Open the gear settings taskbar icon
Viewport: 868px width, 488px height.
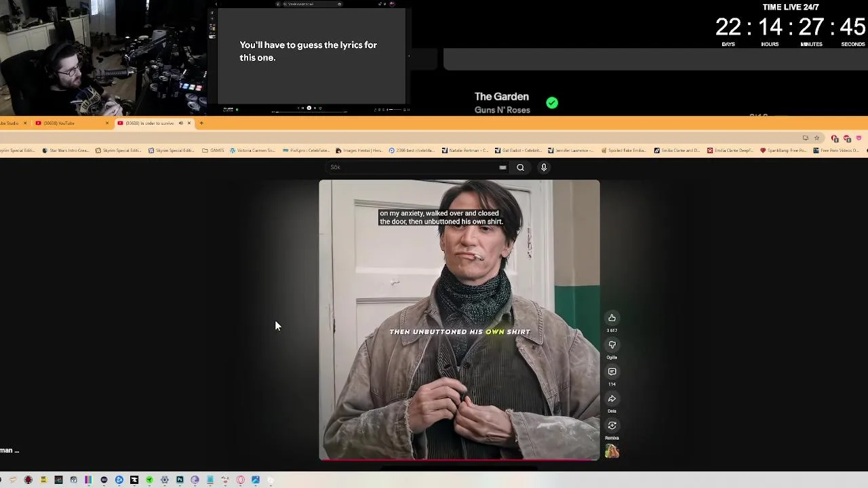tap(164, 480)
